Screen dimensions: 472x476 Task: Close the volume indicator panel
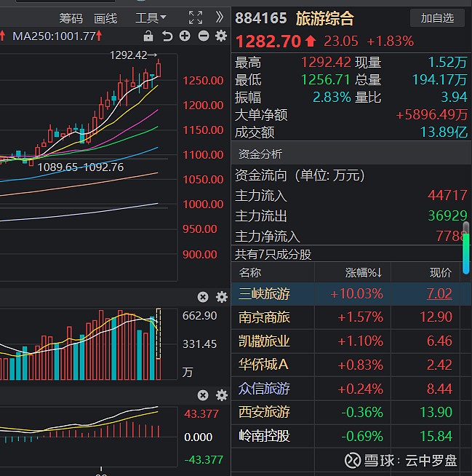pyautogui.click(x=203, y=297)
